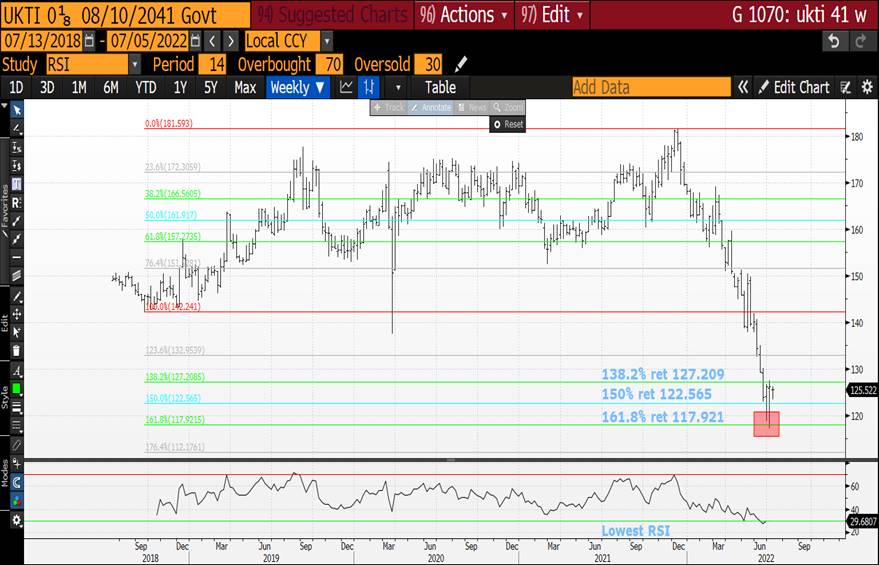Screen dimensions: 879x565
Task: Open the start date calendar picker
Action: pyautogui.click(x=89, y=41)
